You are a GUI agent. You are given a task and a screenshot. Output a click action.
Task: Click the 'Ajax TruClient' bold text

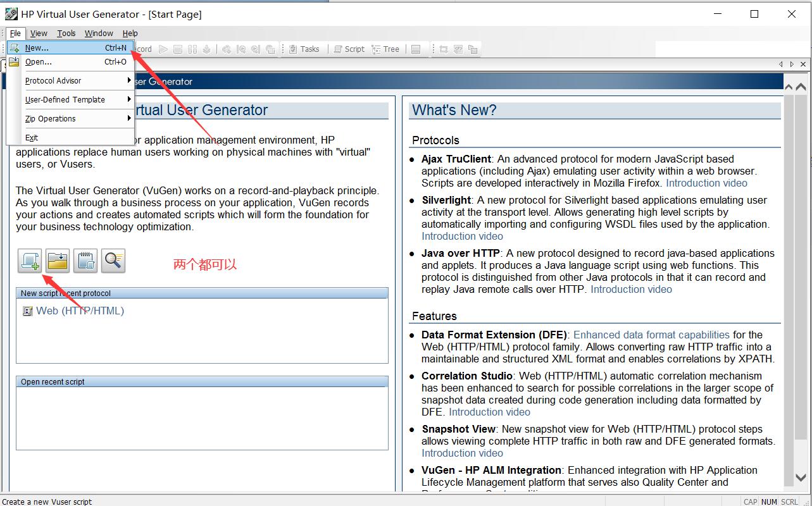coord(456,159)
